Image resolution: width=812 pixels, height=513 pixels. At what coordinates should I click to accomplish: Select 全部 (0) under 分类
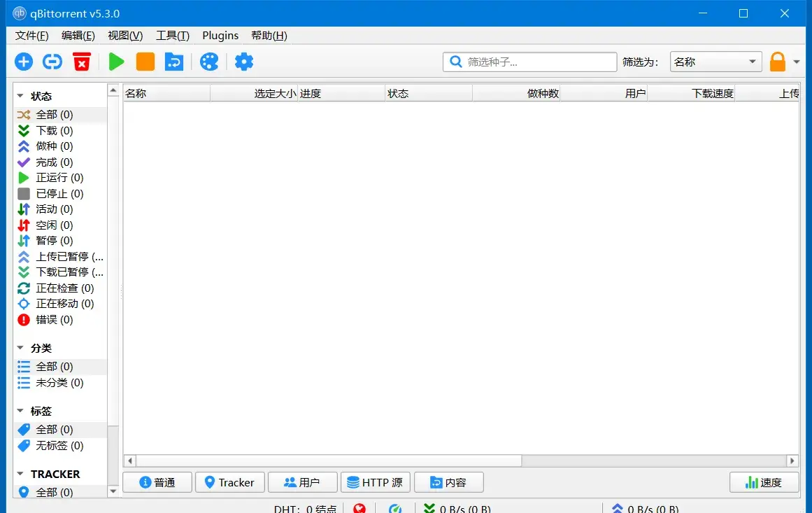pyautogui.click(x=61, y=367)
